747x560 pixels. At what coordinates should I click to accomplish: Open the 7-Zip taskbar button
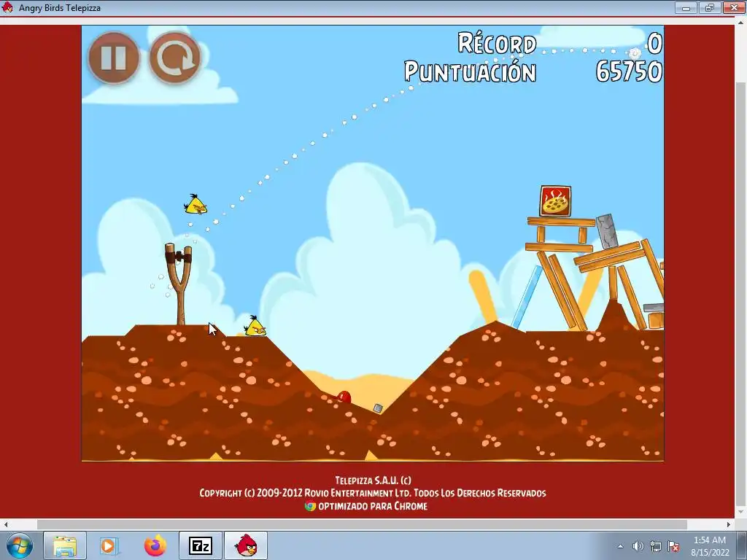201,545
